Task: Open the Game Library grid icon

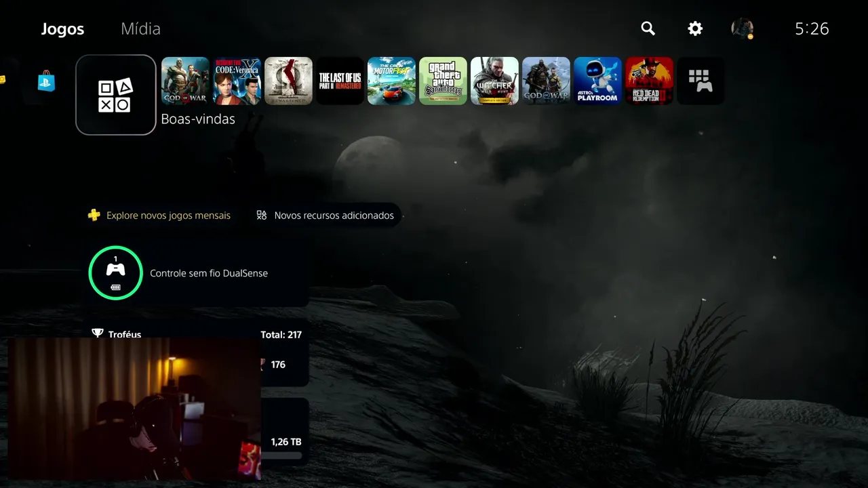Action: [x=701, y=81]
